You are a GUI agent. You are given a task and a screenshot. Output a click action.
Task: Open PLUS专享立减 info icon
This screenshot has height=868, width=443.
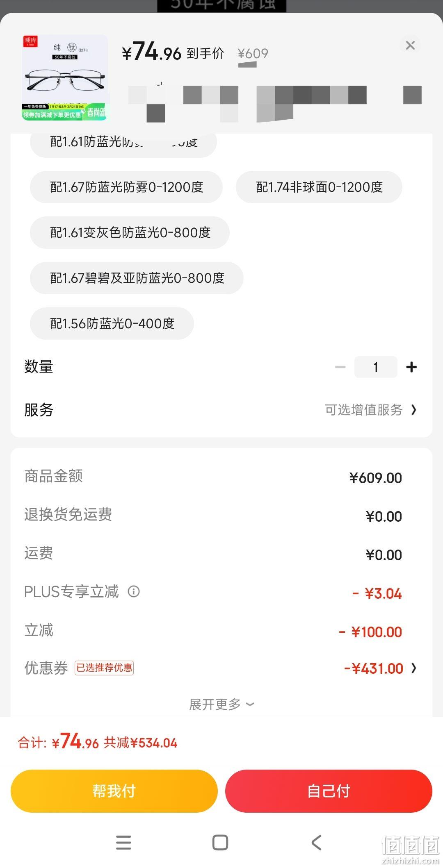click(134, 591)
